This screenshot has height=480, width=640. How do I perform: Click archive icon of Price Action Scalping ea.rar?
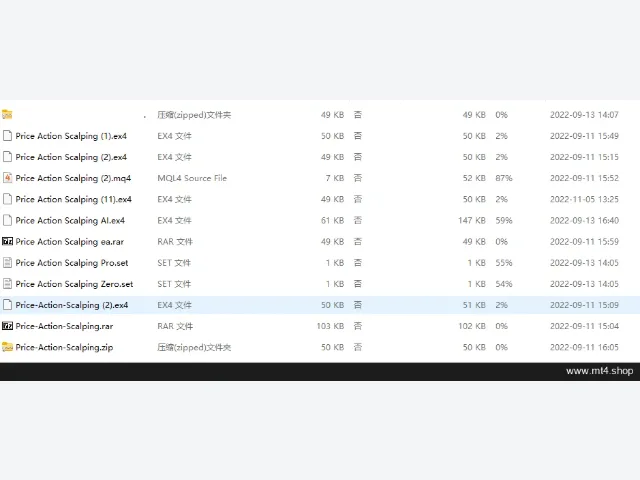point(7,241)
